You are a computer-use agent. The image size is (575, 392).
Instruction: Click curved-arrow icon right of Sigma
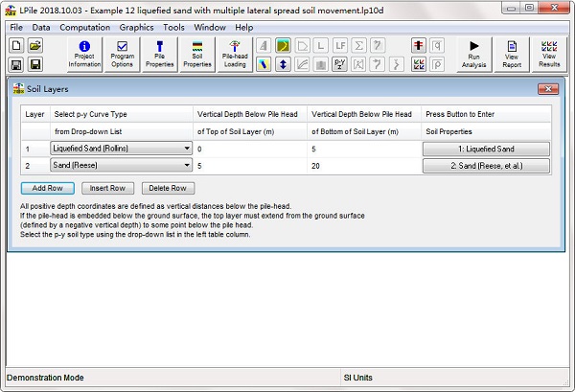378,45
